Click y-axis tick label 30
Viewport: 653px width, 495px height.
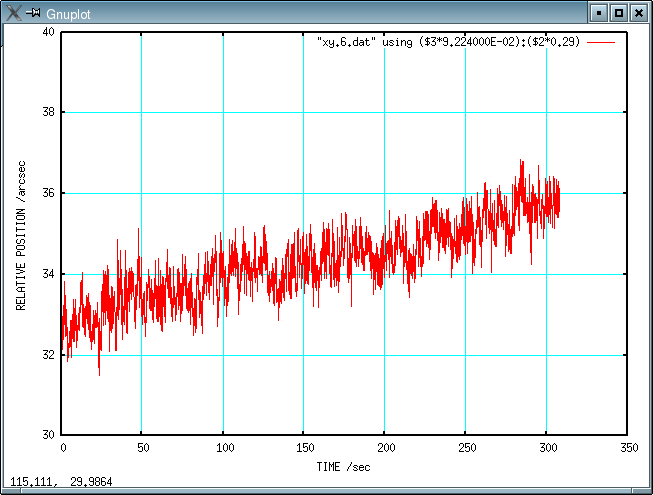[48, 435]
